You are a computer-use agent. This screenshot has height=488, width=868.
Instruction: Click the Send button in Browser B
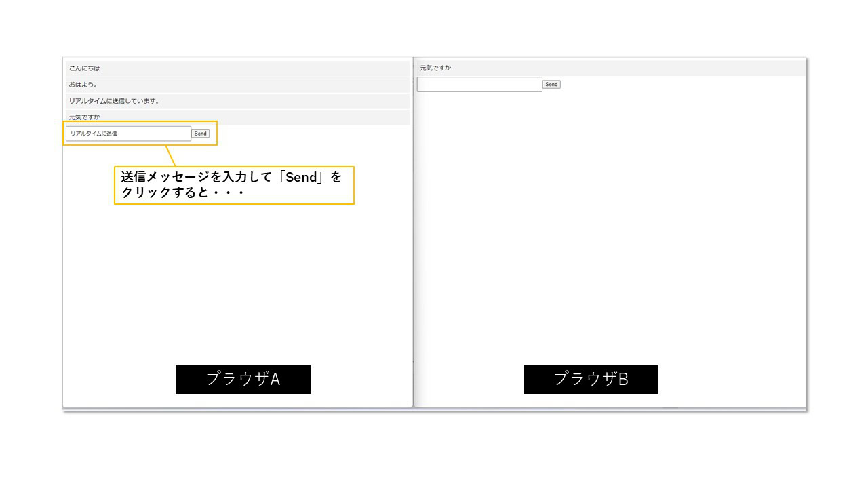click(551, 85)
